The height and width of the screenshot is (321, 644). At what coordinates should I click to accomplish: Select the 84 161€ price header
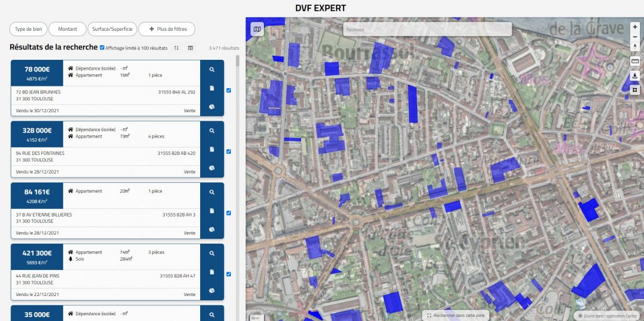point(37,196)
